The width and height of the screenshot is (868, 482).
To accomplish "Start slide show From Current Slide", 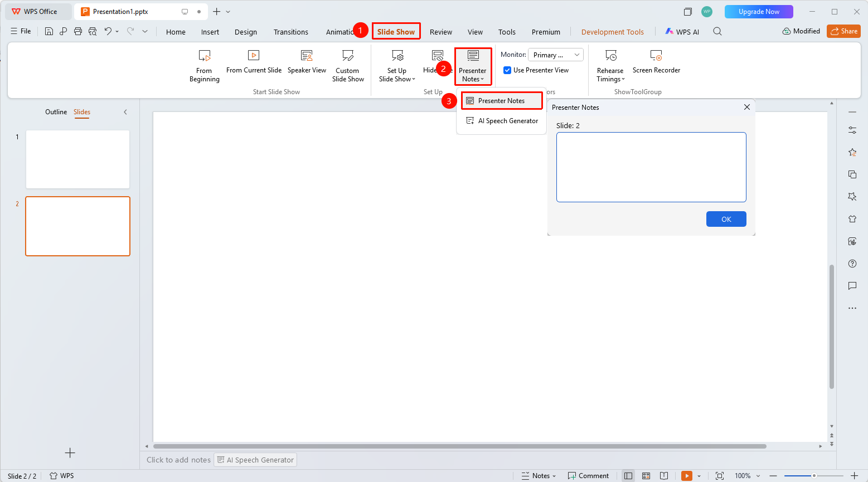I will point(254,62).
